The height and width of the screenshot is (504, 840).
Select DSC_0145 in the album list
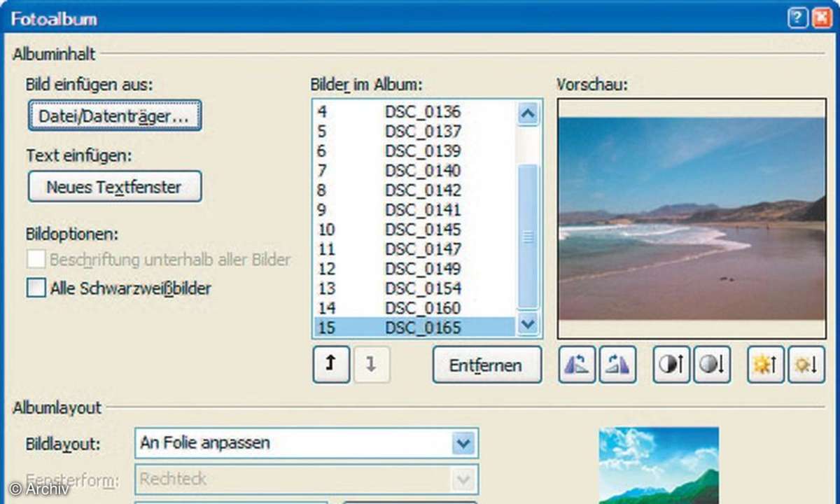(415, 229)
